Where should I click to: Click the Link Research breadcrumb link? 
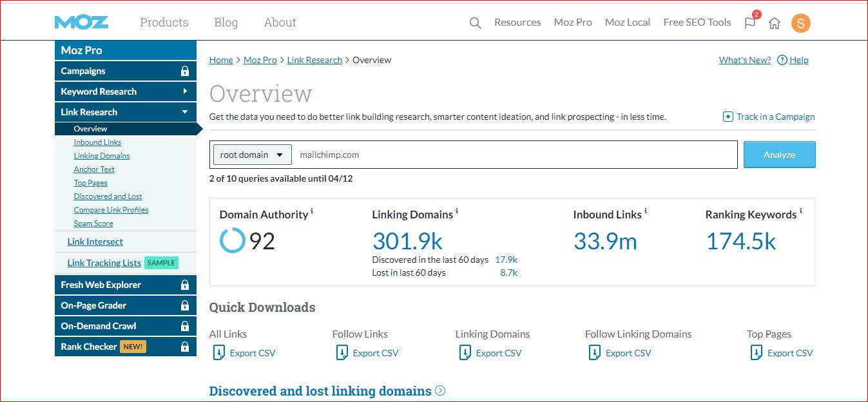pyautogui.click(x=314, y=60)
